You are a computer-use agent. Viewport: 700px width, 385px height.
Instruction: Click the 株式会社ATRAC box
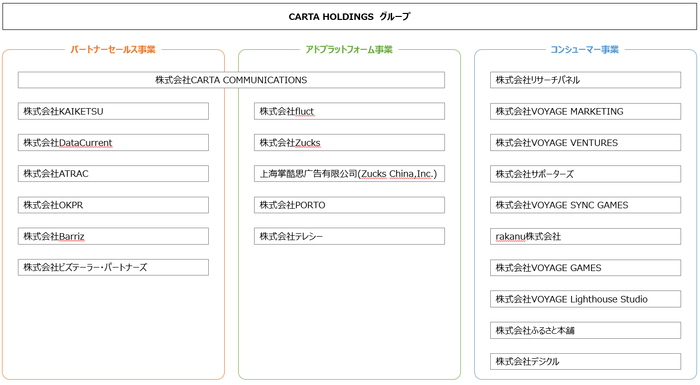click(x=113, y=174)
